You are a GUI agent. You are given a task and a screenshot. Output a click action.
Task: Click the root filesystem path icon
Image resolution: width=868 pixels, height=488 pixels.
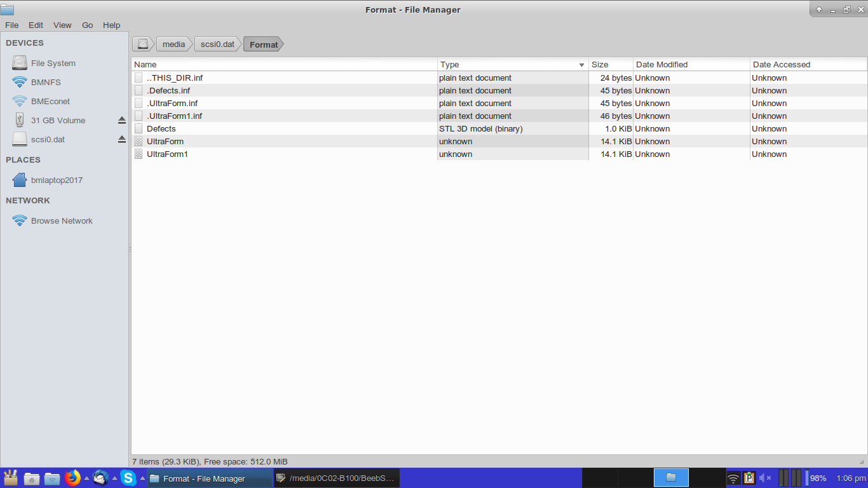click(x=144, y=44)
